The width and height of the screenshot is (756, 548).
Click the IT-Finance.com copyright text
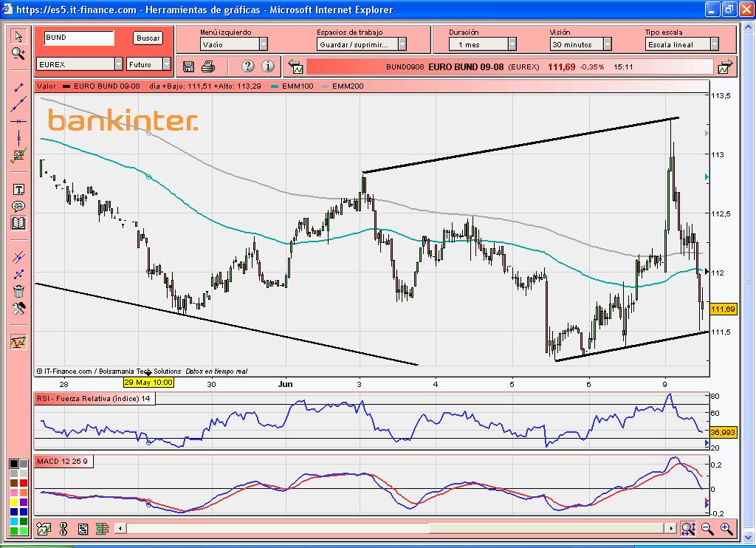pos(109,371)
